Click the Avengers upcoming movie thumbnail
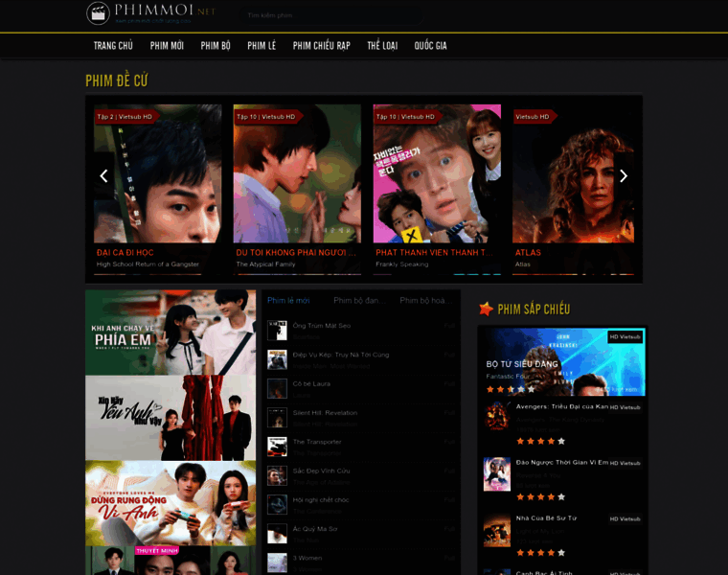Image resolution: width=728 pixels, height=575 pixels. (x=497, y=416)
